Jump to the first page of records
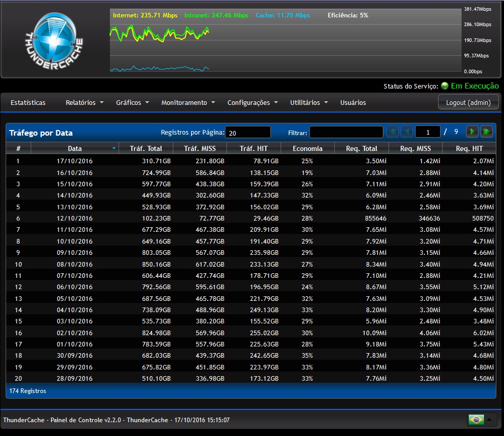 pyautogui.click(x=393, y=132)
